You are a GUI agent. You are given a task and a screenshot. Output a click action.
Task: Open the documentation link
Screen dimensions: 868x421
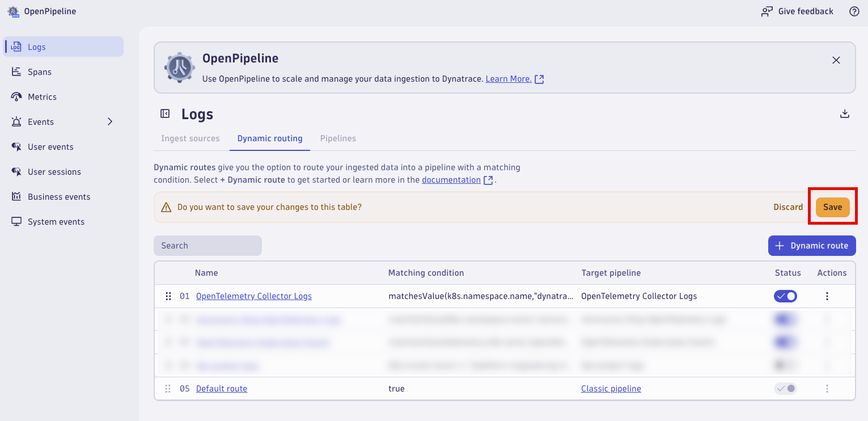point(451,180)
